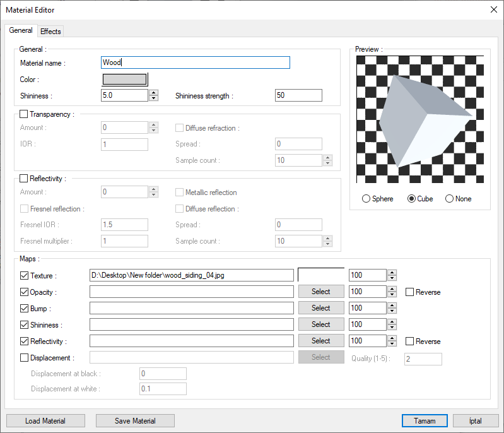Viewport: 504px width, 433px height.
Task: Increase Shininess value with up arrow
Action: pyautogui.click(x=153, y=93)
